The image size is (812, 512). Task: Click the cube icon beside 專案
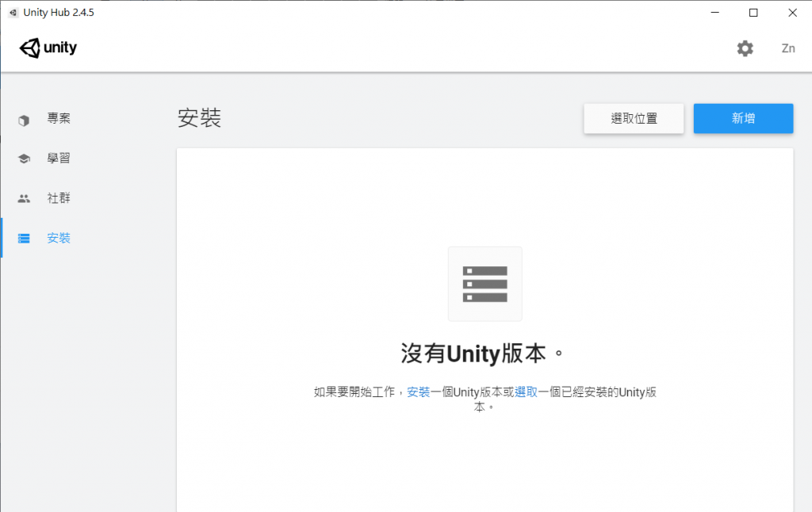(24, 120)
